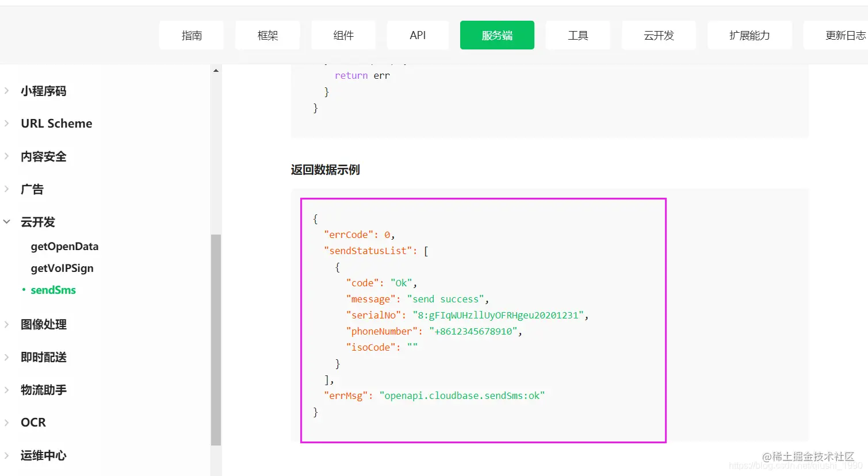
Task: Expand the URL Scheme chevron
Action: coord(7,123)
